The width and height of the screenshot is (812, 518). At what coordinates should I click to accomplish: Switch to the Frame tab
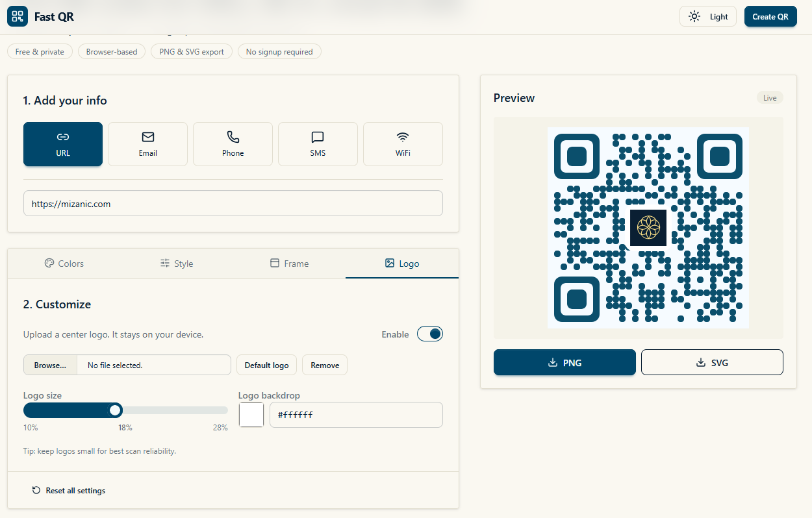click(289, 264)
